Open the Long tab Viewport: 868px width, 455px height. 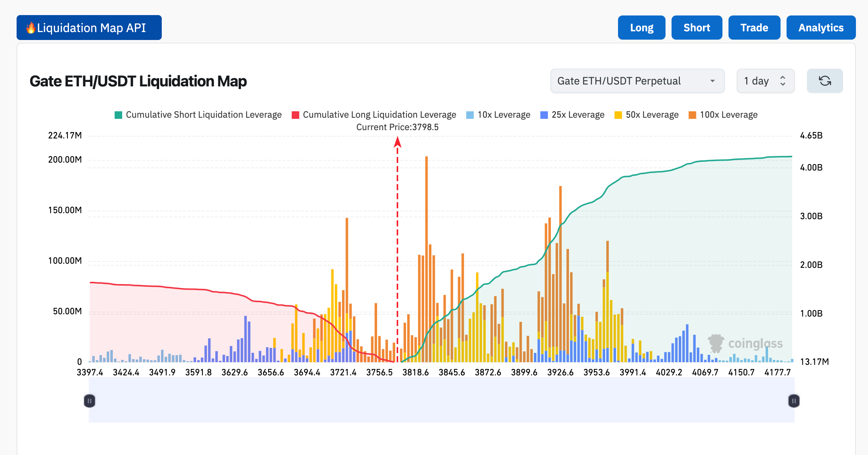[x=641, y=28]
